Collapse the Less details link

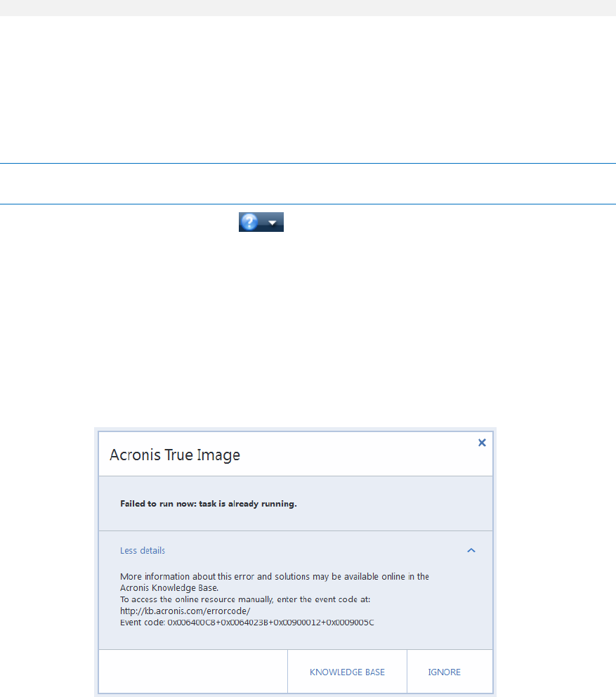click(142, 550)
